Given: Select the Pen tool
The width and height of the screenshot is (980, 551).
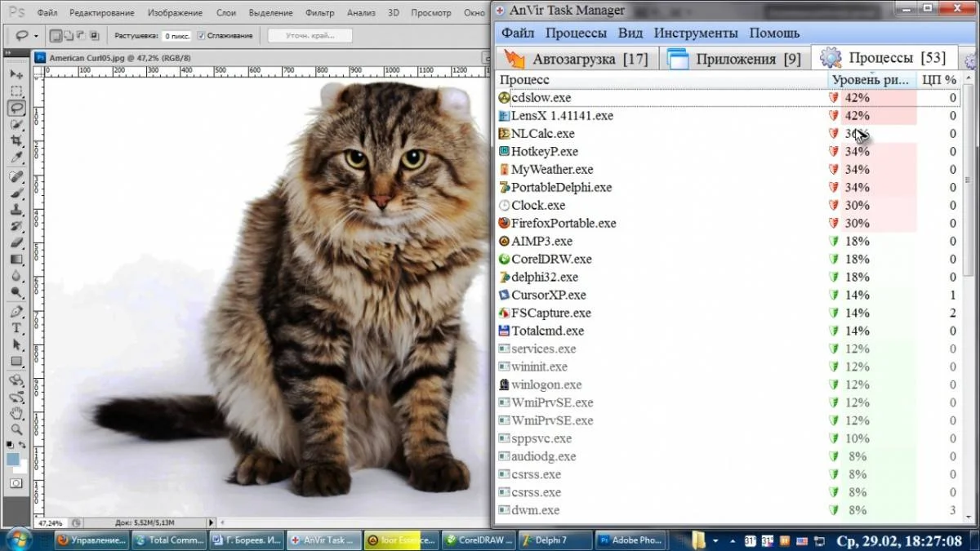Looking at the screenshot, I should point(16,312).
